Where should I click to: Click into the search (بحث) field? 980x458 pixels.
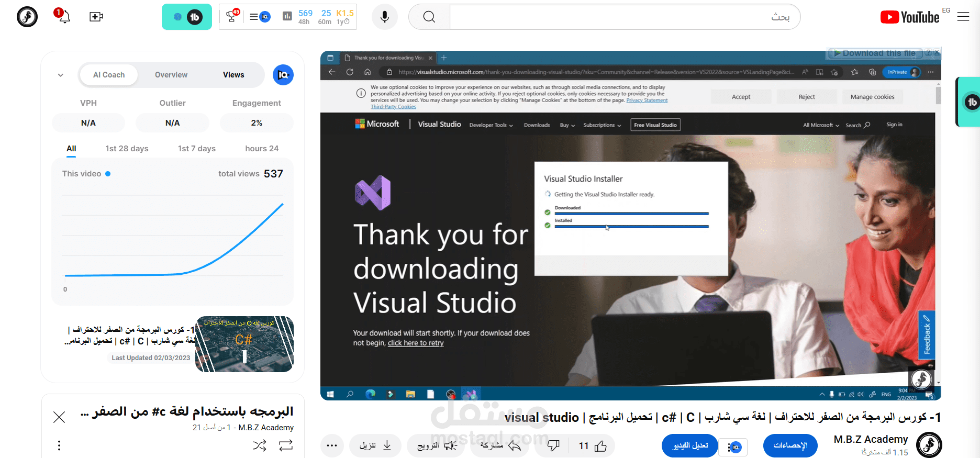coord(625,17)
